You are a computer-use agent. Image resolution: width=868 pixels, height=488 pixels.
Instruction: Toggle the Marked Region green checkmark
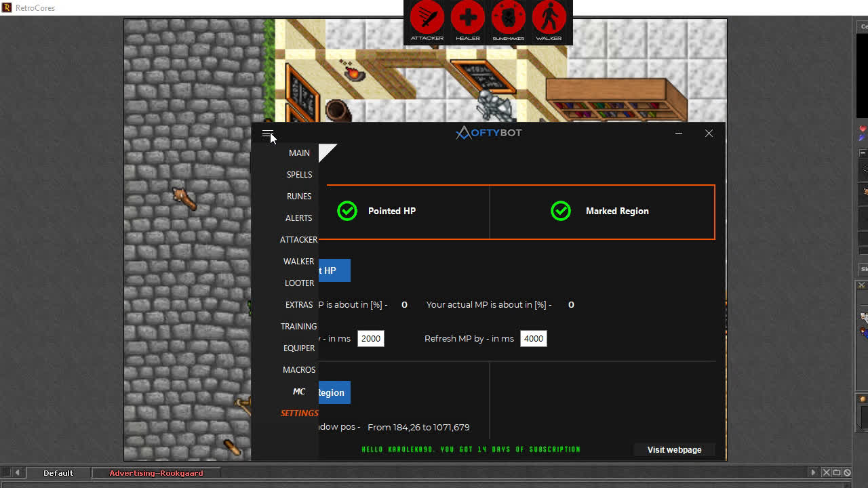[x=561, y=211]
